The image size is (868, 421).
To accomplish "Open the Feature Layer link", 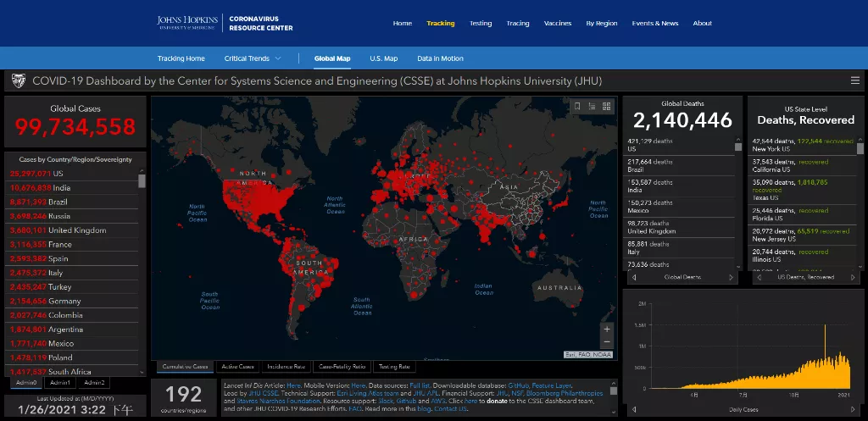I will click(551, 385).
